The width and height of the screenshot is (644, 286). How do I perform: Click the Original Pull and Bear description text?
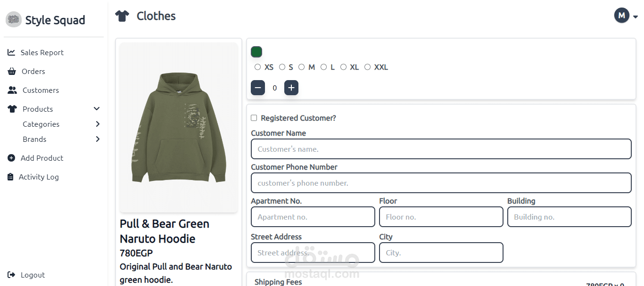[176, 273]
